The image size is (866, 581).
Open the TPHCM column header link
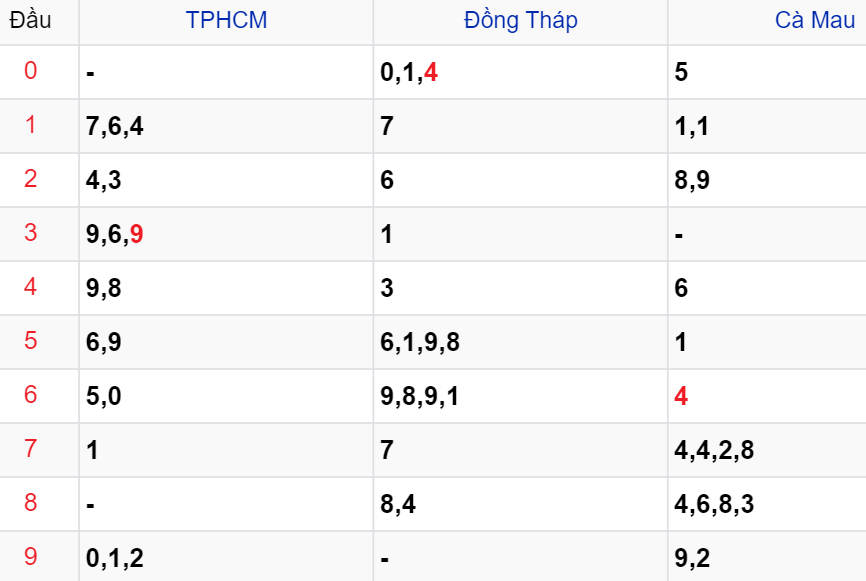(x=226, y=20)
